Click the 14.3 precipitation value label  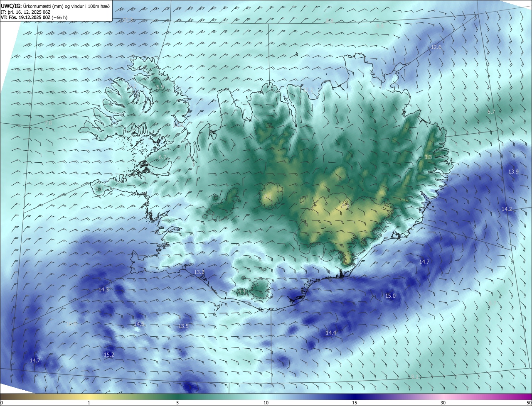tap(103, 289)
